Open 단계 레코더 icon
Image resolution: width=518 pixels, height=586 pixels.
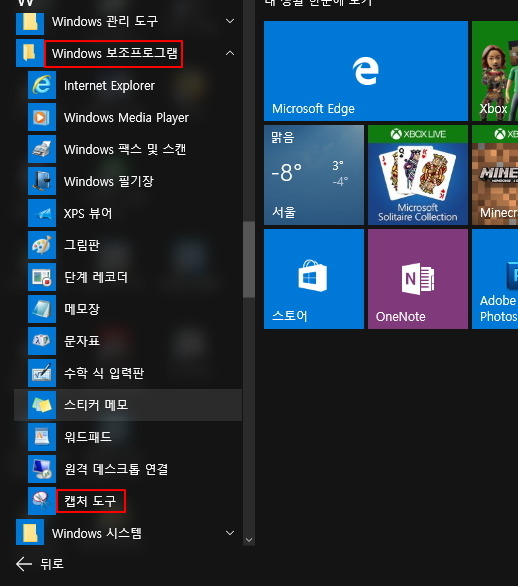[x=42, y=277]
